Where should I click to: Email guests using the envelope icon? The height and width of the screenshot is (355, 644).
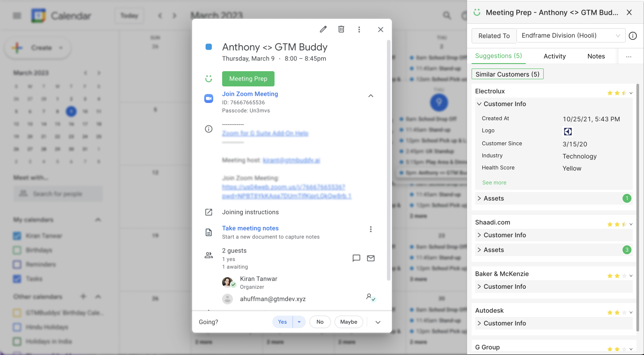[370, 258]
